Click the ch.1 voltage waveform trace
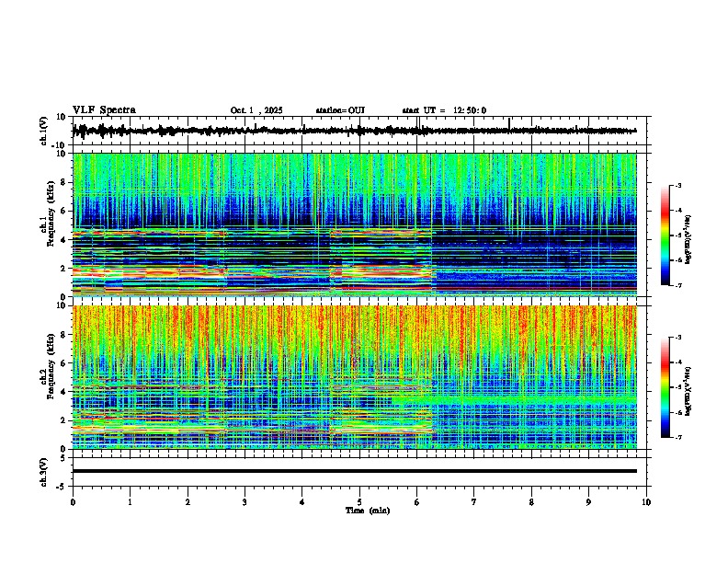The width and height of the screenshot is (728, 563). tap(355, 131)
